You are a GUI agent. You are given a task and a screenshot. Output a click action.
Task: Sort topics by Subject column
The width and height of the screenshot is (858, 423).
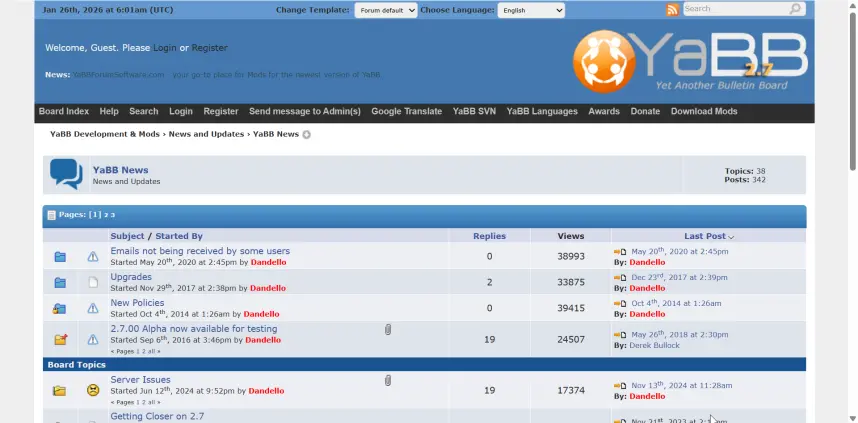(127, 236)
